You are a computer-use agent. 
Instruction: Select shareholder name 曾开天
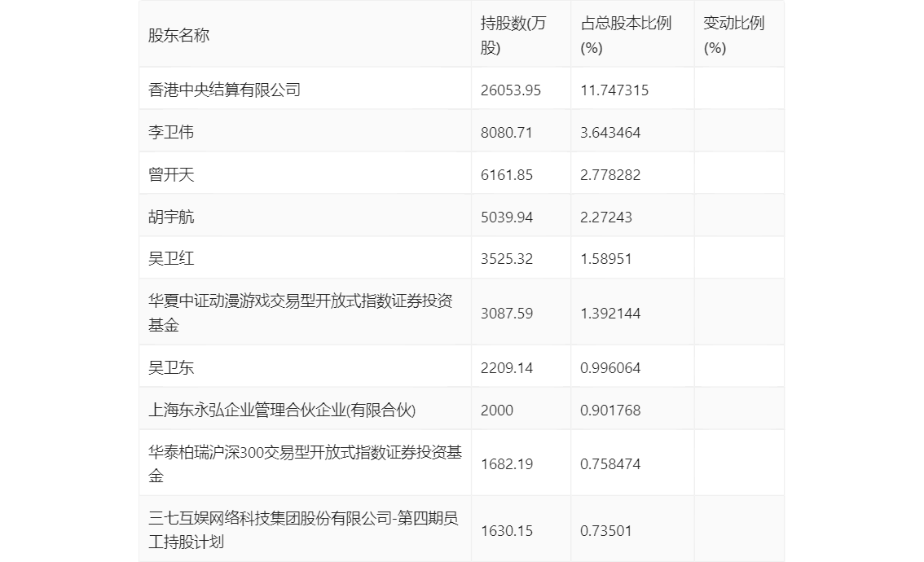pos(171,174)
